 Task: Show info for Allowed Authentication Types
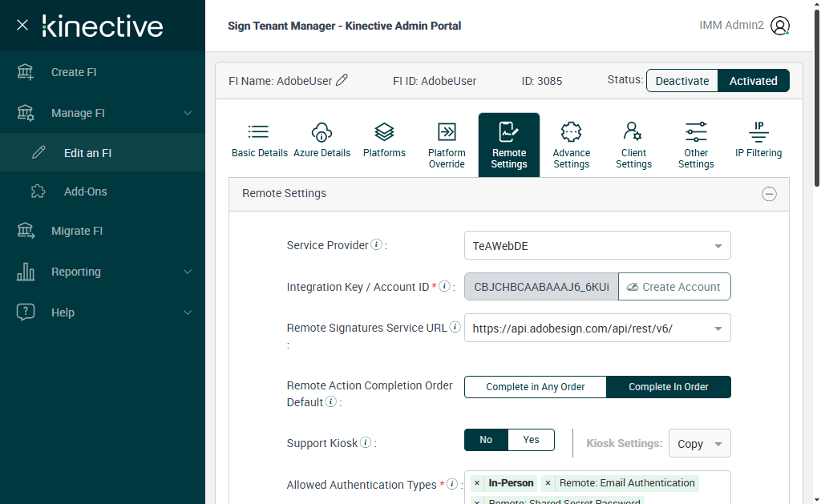[452, 484]
